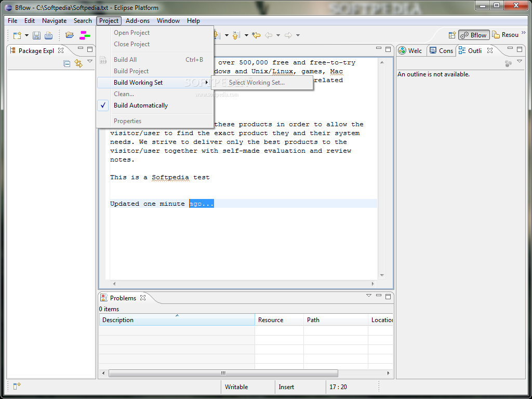The image size is (532, 399).
Task: Open the New wizard dropdown arrow
Action: [x=26, y=35]
